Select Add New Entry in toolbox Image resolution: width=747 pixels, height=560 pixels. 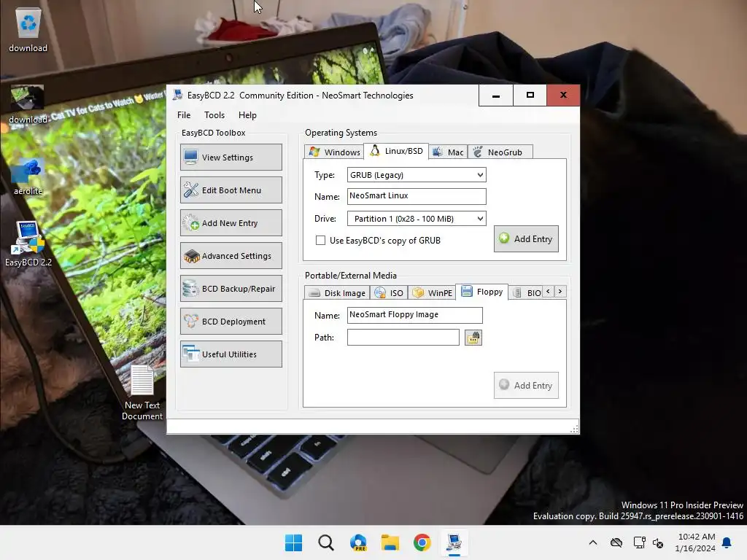pos(231,223)
